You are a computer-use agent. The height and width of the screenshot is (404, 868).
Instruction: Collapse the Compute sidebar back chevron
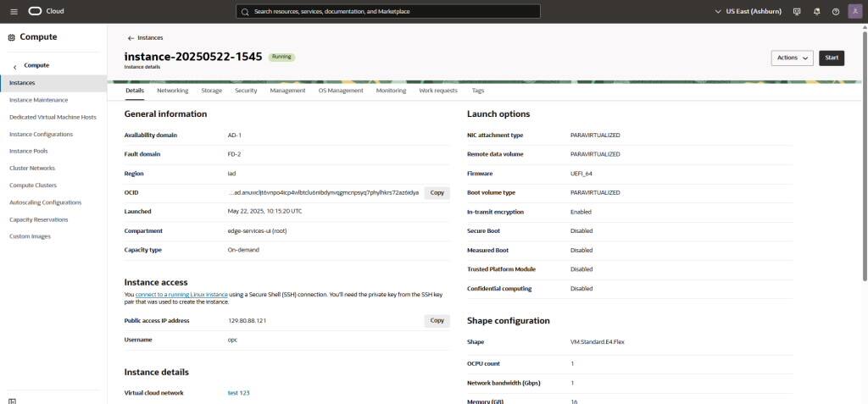tap(15, 66)
